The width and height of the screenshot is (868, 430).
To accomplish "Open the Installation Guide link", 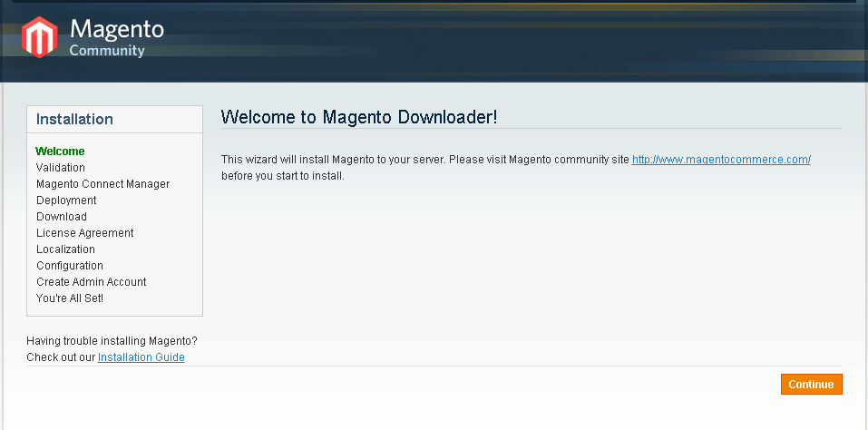I will pyautogui.click(x=141, y=357).
